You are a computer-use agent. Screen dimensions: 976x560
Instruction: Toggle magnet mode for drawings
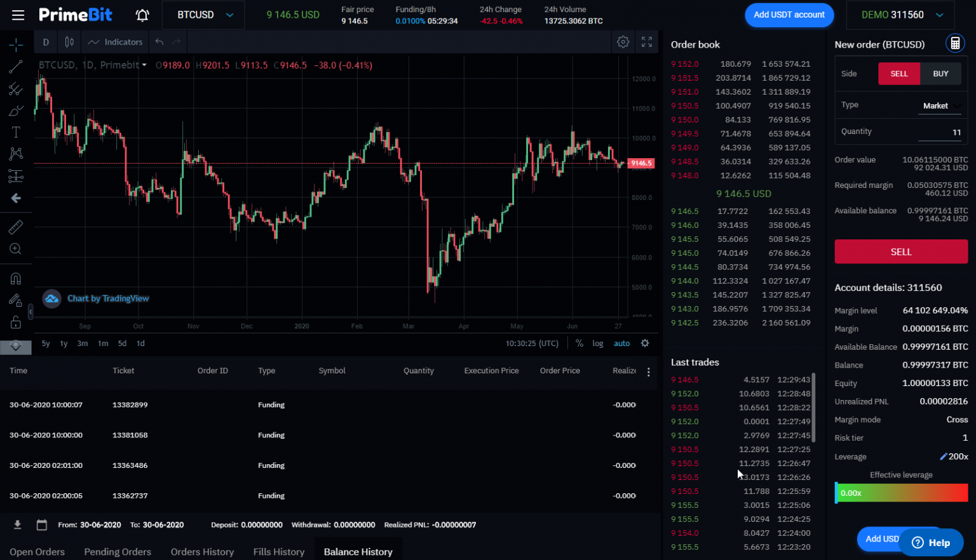point(16,279)
